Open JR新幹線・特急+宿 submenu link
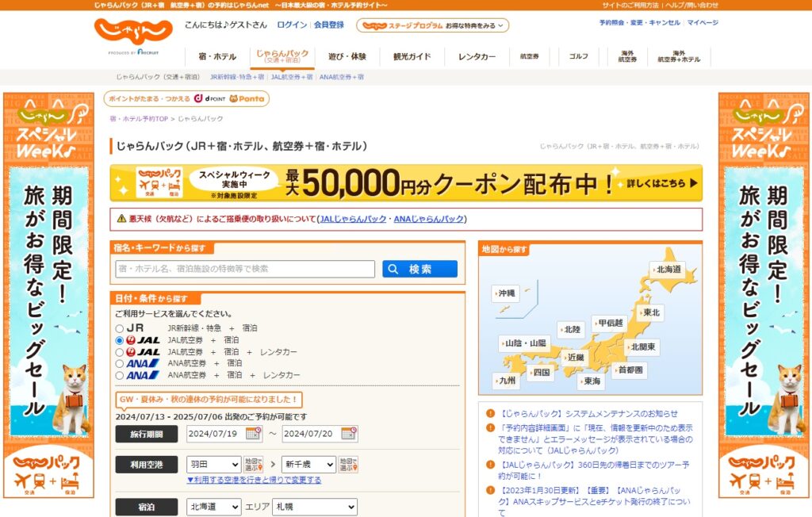 [x=236, y=77]
